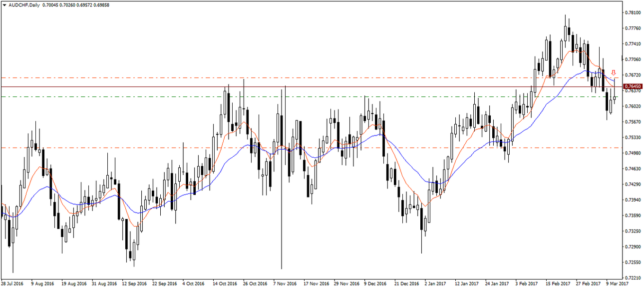Click the 12 Jan 2017 date label
The image size is (644, 289).
coord(467,283)
